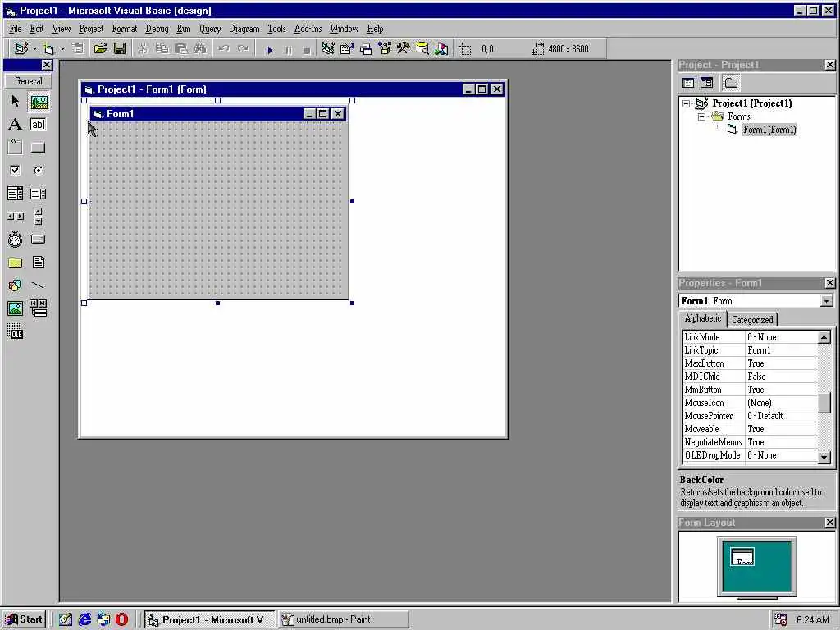840x630 pixels.
Task: Select the Shape control tool
Action: tap(15, 285)
